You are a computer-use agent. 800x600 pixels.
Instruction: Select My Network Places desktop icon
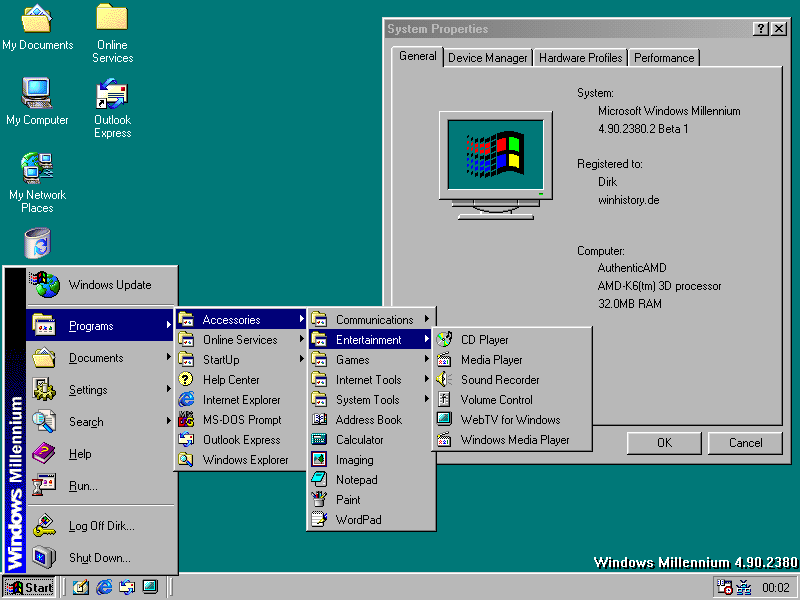[x=37, y=183]
